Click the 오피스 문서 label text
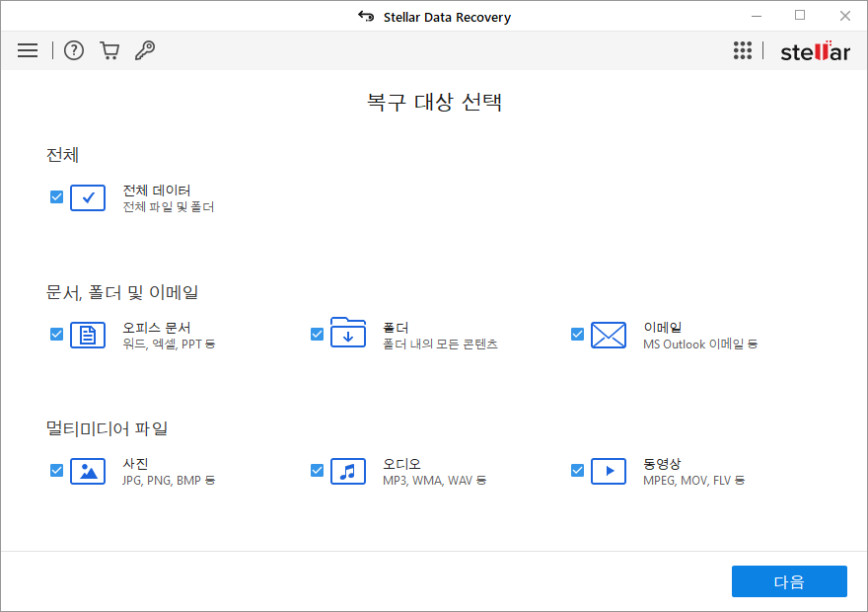This screenshot has width=868, height=612. (157, 328)
